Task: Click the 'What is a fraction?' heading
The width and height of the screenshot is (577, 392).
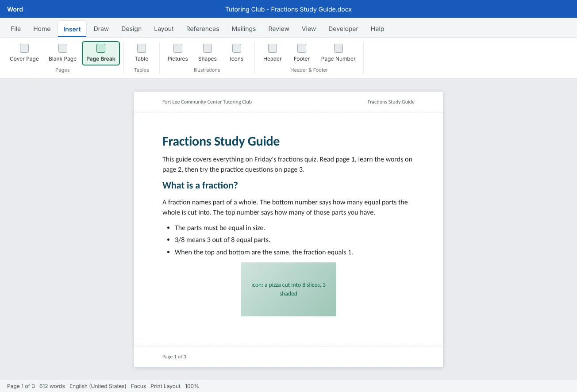Action: [200, 185]
